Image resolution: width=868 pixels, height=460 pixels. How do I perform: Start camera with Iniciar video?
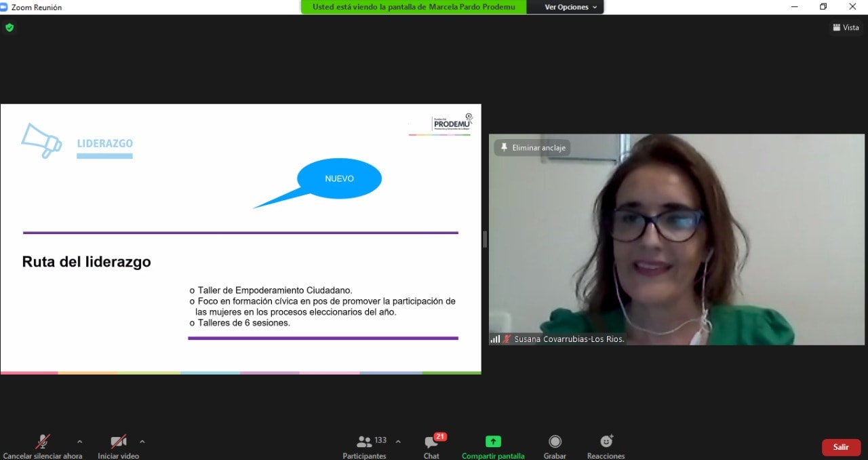(x=118, y=443)
